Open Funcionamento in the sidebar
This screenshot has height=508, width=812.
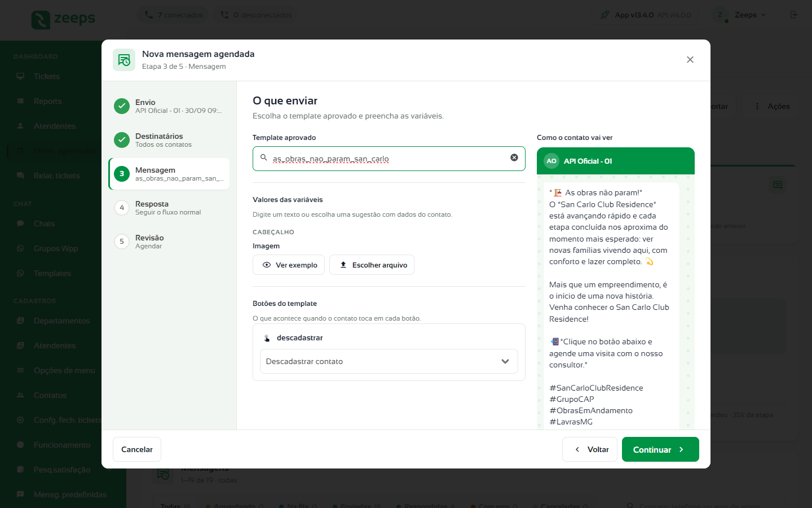tap(62, 445)
